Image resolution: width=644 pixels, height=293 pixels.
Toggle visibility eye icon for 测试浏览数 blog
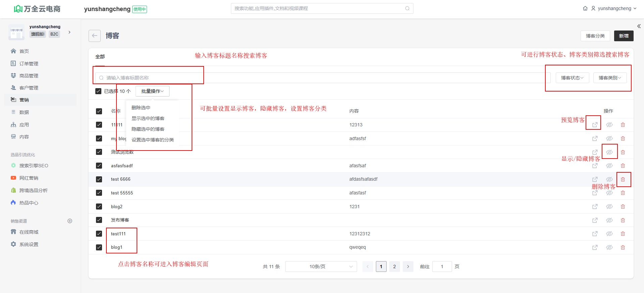(x=609, y=152)
